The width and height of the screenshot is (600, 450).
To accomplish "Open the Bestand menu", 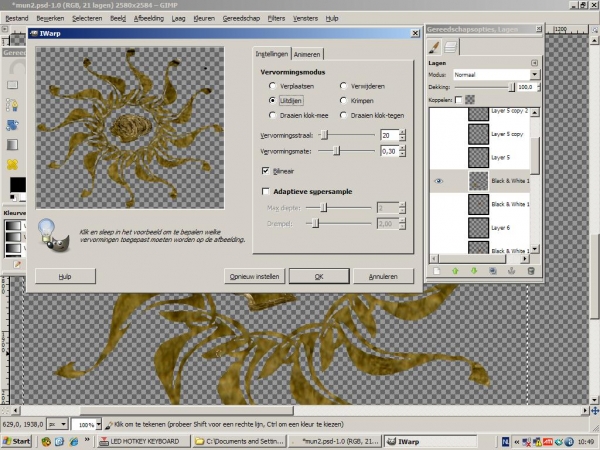I will point(17,18).
